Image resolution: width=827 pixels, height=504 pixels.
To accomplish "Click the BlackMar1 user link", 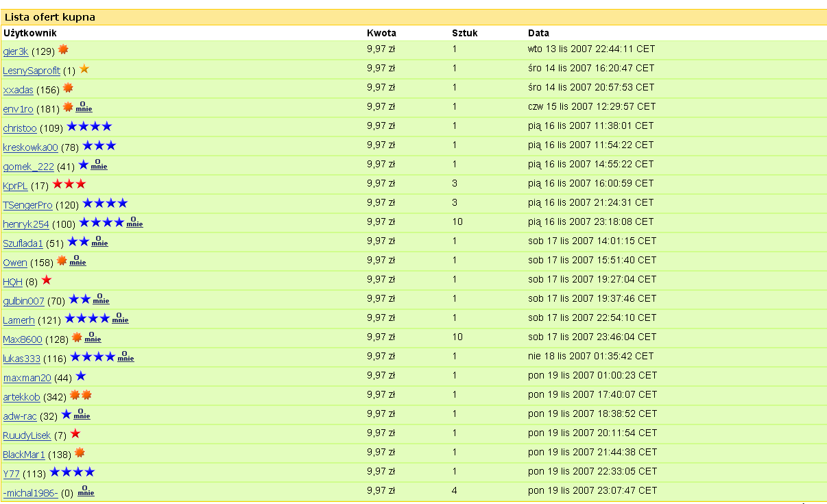I will [24, 455].
